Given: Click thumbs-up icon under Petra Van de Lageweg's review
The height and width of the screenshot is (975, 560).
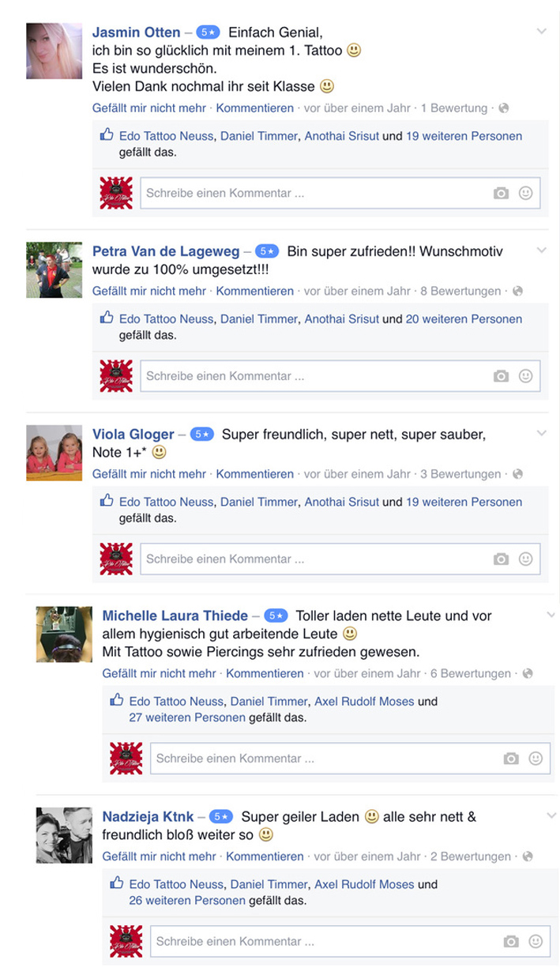Looking at the screenshot, I should tap(107, 318).
